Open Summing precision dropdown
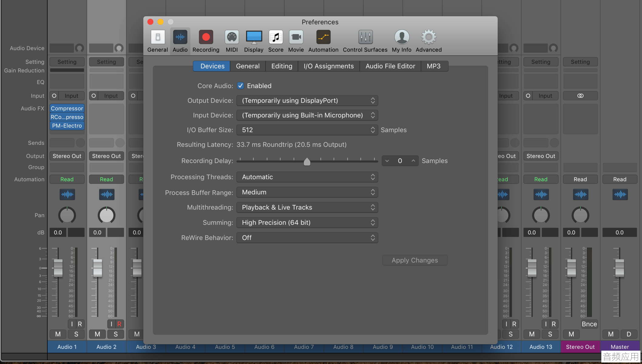 [x=307, y=222]
